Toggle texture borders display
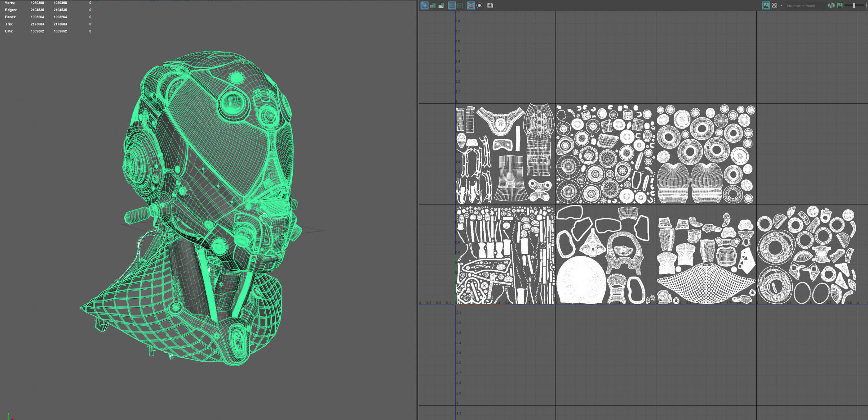Screen dimensions: 868x420 (x=452, y=5)
